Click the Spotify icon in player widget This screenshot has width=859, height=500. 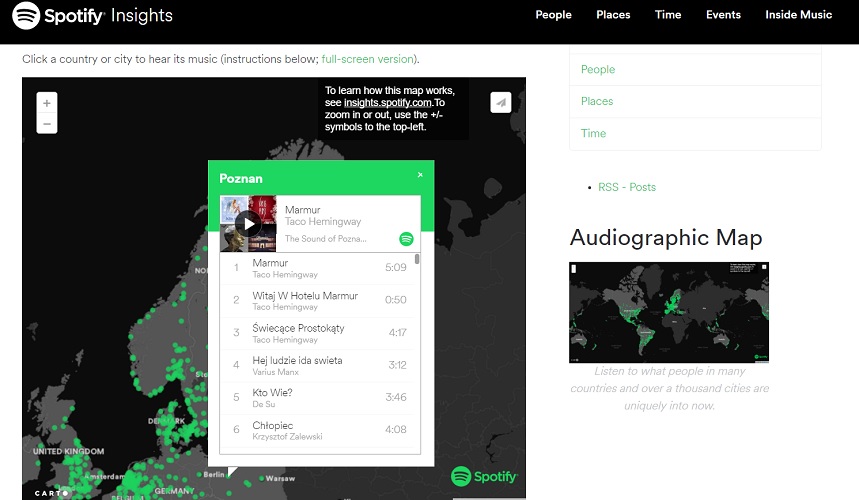[x=406, y=239]
